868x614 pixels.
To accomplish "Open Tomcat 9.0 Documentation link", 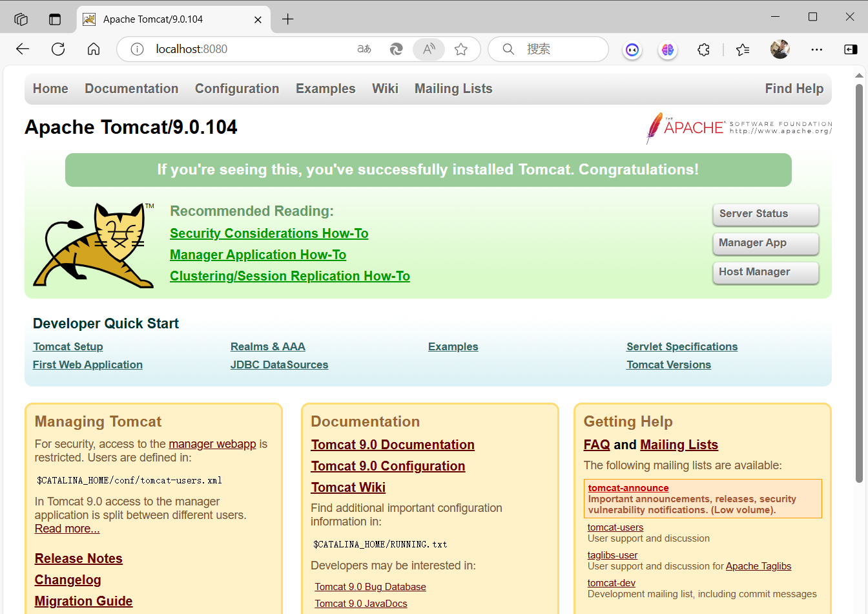I will click(x=393, y=445).
